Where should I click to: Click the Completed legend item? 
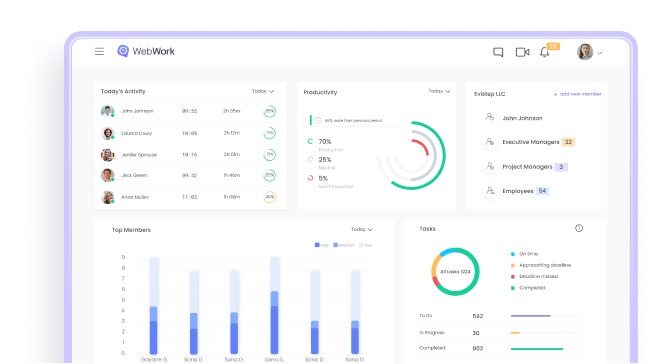tap(528, 288)
